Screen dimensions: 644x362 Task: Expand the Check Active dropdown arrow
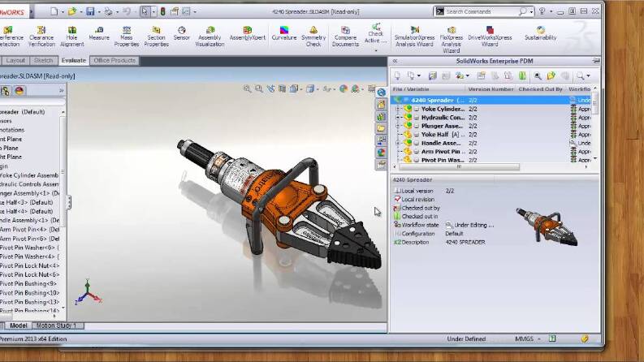pos(376,50)
